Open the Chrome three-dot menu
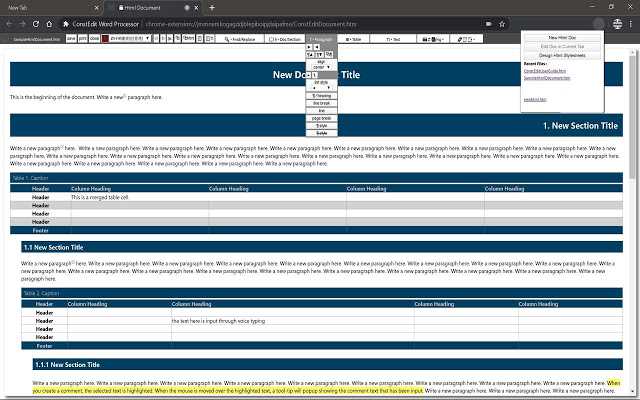Viewport: 640px width, 400px height. (631, 22)
